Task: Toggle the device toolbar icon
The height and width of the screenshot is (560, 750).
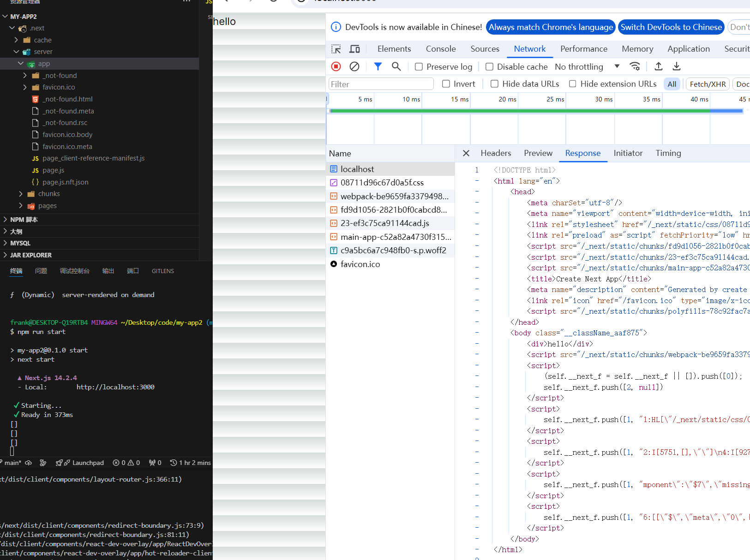Action: pyautogui.click(x=354, y=49)
